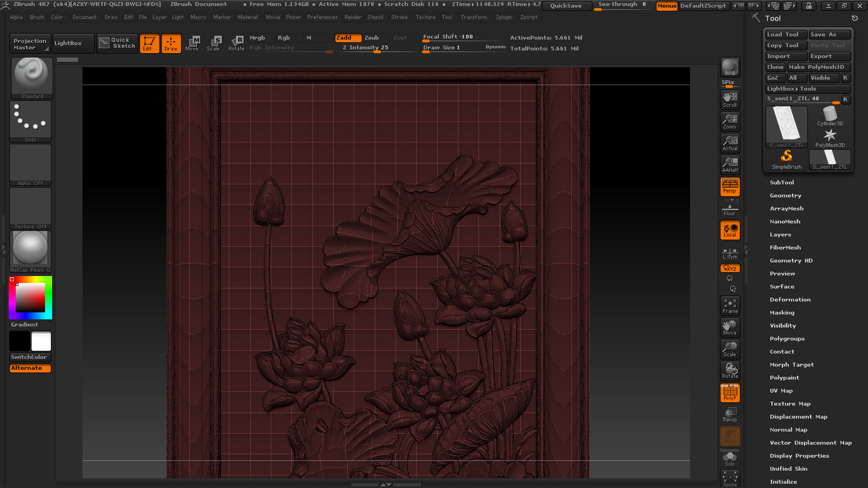Screen dimensions: 868x488
Task: Open the Zplugin menu
Action: point(503,17)
